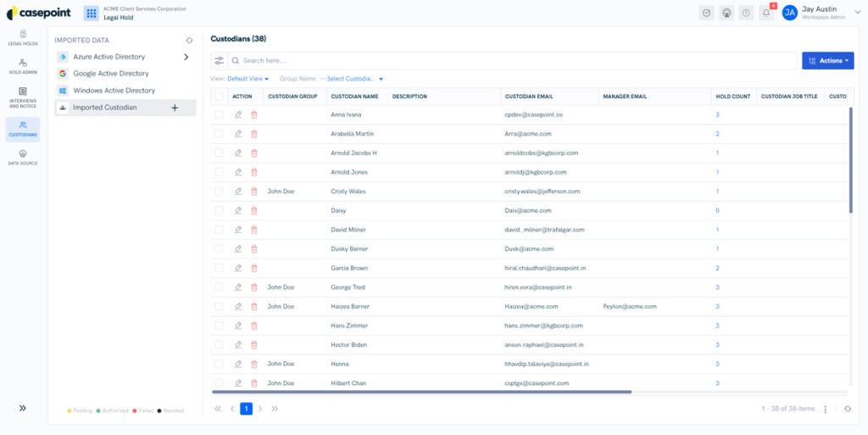868x435 pixels.
Task: Delete the Daisy custodian
Action: (x=254, y=210)
